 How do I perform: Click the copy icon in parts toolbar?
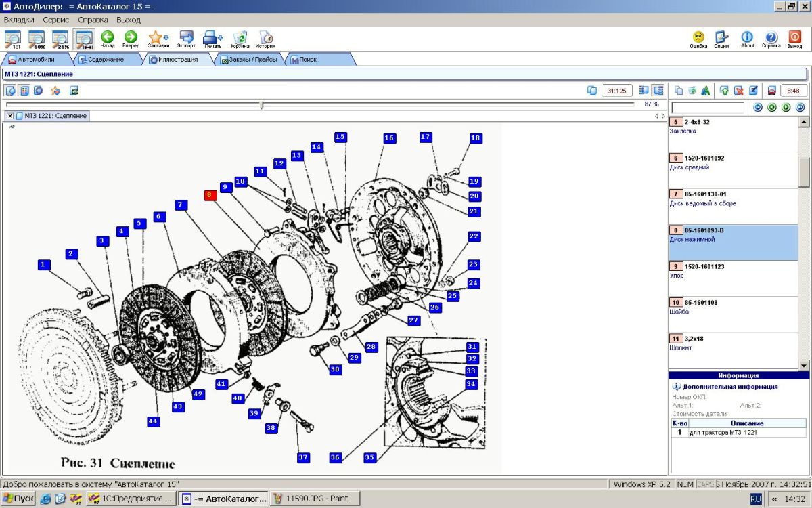679,90
